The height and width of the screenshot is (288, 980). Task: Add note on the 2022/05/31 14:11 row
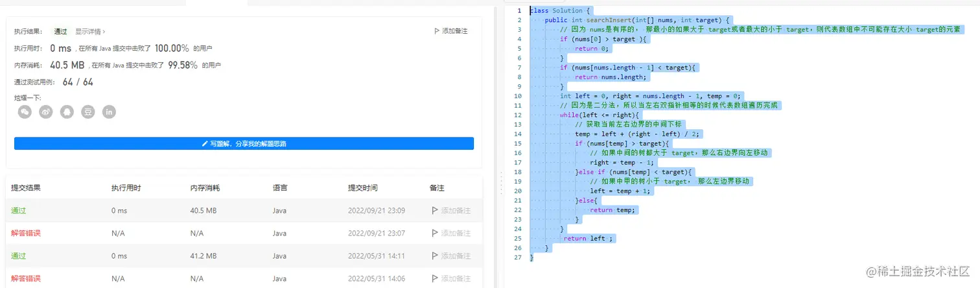click(x=450, y=256)
